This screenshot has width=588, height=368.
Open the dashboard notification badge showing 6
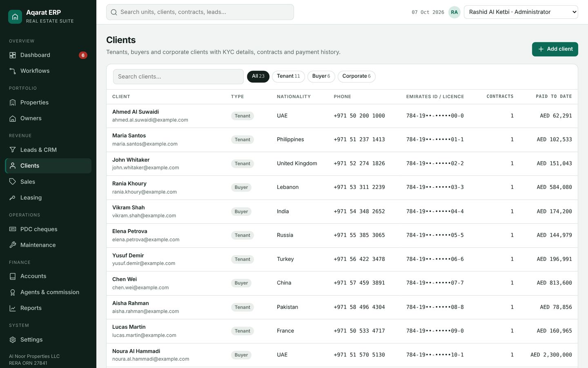tap(83, 55)
